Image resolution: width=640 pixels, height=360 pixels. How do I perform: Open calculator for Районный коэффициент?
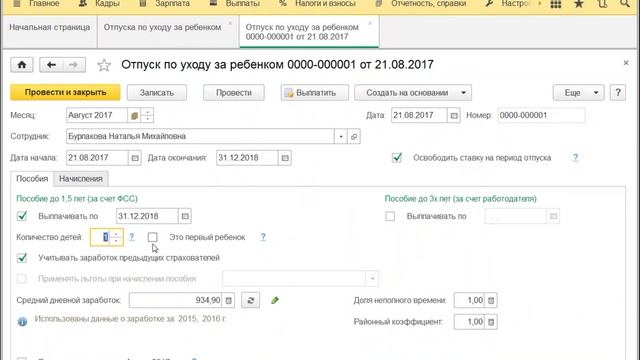(x=491, y=322)
